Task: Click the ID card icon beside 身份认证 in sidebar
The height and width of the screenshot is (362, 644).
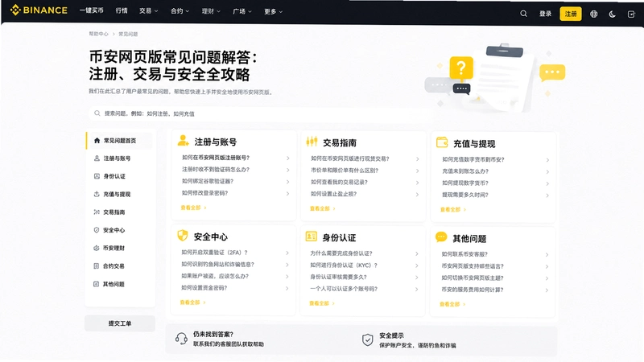Action: (97, 176)
